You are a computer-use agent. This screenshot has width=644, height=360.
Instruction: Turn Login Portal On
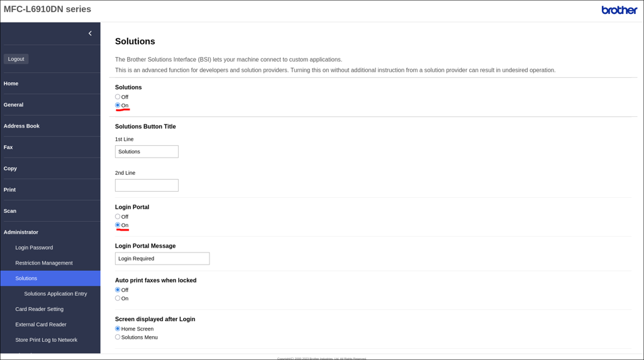point(118,226)
